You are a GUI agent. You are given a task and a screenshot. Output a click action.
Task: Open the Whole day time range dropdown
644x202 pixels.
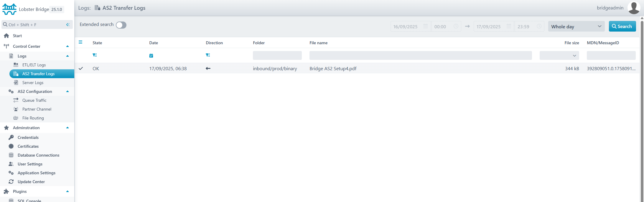[x=576, y=27]
